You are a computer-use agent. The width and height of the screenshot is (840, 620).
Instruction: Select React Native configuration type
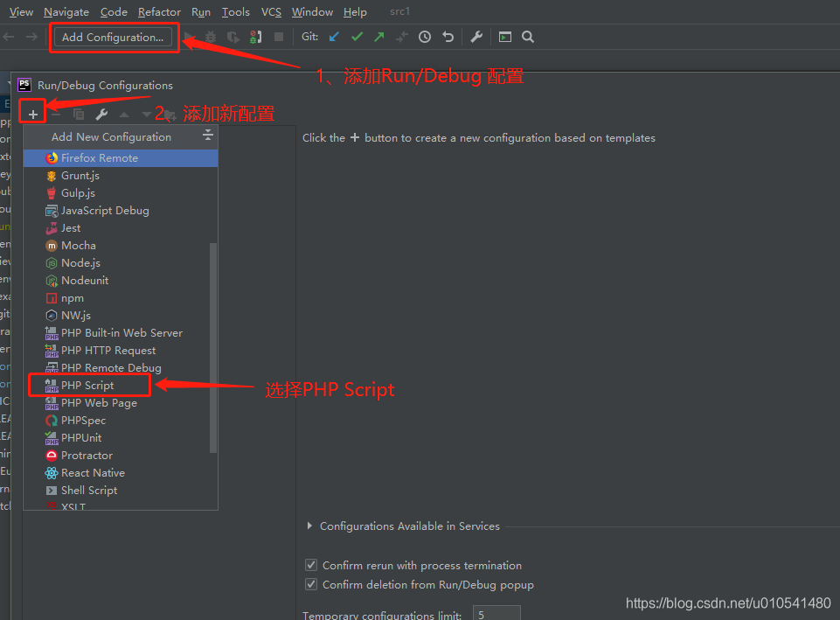[x=121, y=473]
